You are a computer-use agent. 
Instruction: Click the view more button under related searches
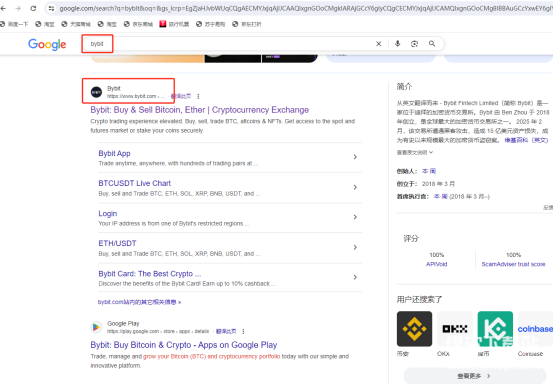point(475,376)
